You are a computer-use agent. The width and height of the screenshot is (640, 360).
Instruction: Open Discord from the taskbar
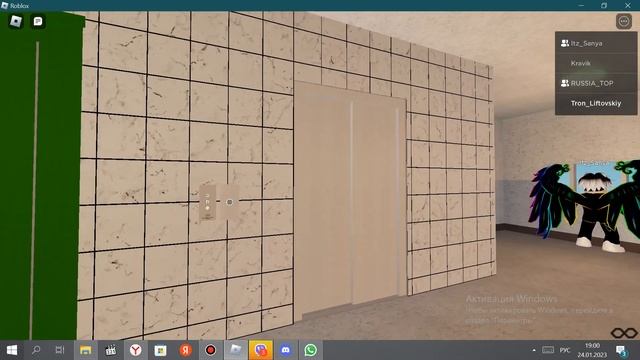(x=286, y=350)
